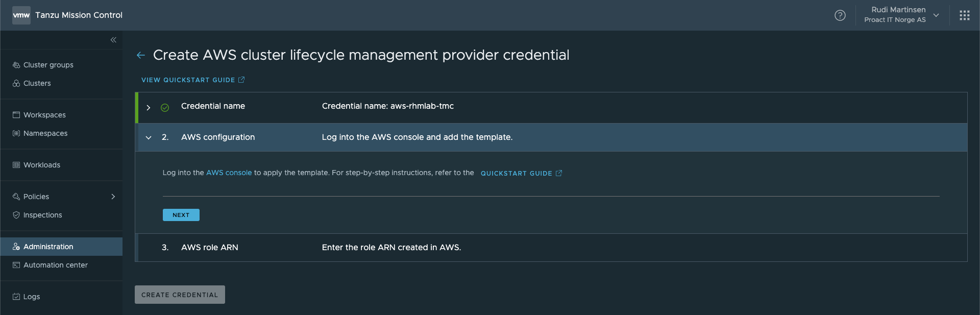Click external link icon in AWS configuration step
The height and width of the screenshot is (315, 980).
[x=559, y=173]
